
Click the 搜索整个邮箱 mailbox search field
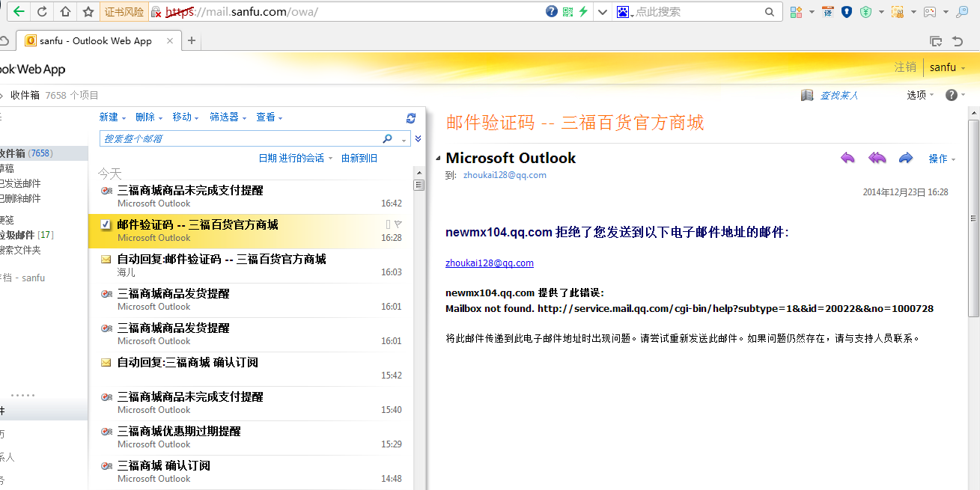[240, 139]
